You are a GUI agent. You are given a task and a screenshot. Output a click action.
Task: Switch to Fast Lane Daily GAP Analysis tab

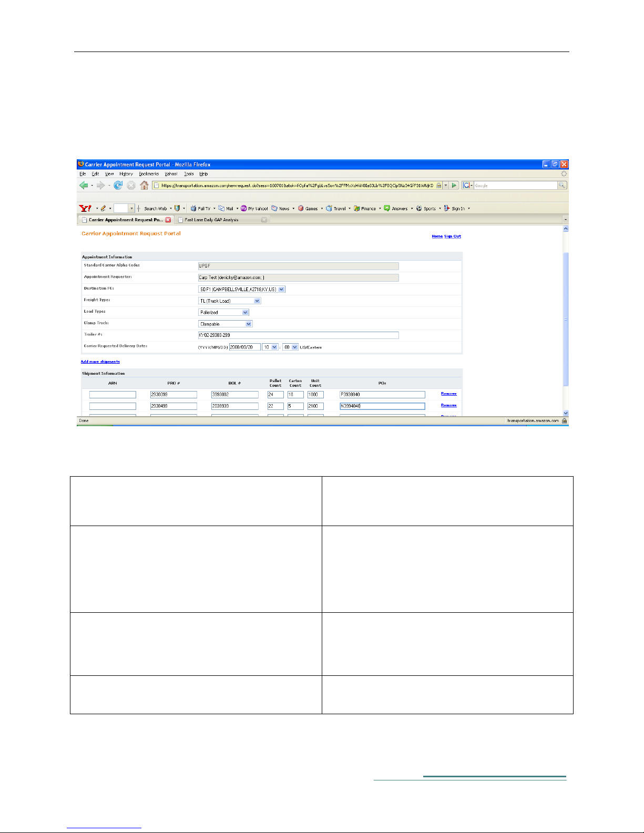tap(211, 220)
